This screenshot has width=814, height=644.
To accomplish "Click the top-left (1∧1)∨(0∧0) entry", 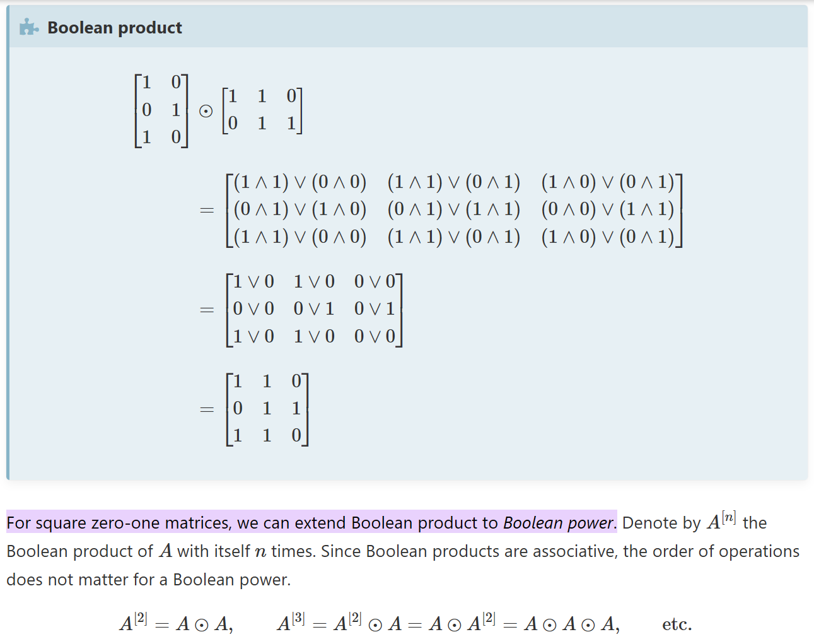I will pyautogui.click(x=300, y=182).
